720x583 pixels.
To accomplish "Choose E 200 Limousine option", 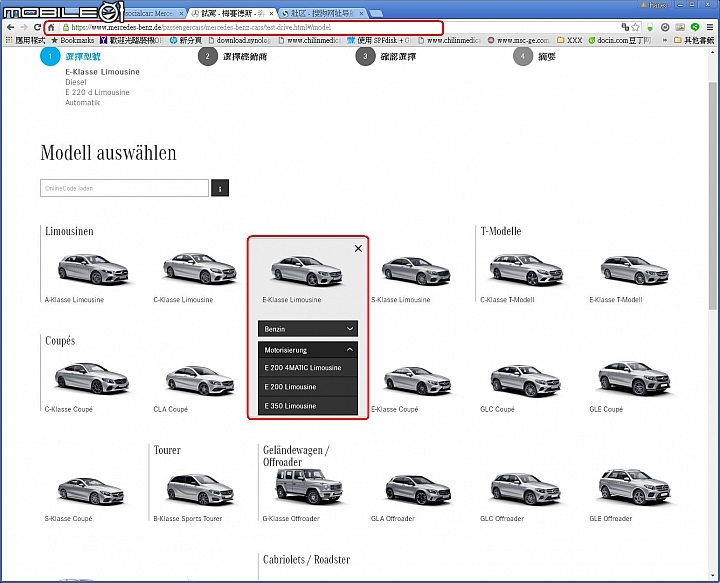I will point(308,387).
